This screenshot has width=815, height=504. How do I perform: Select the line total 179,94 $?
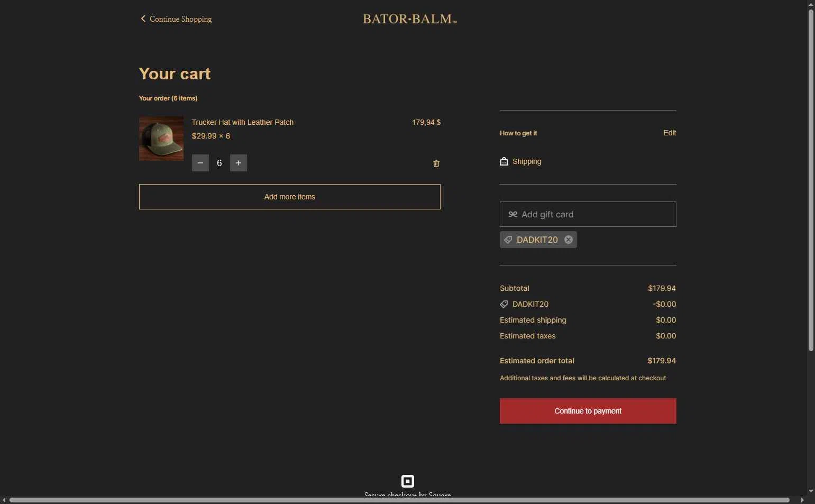[426, 122]
